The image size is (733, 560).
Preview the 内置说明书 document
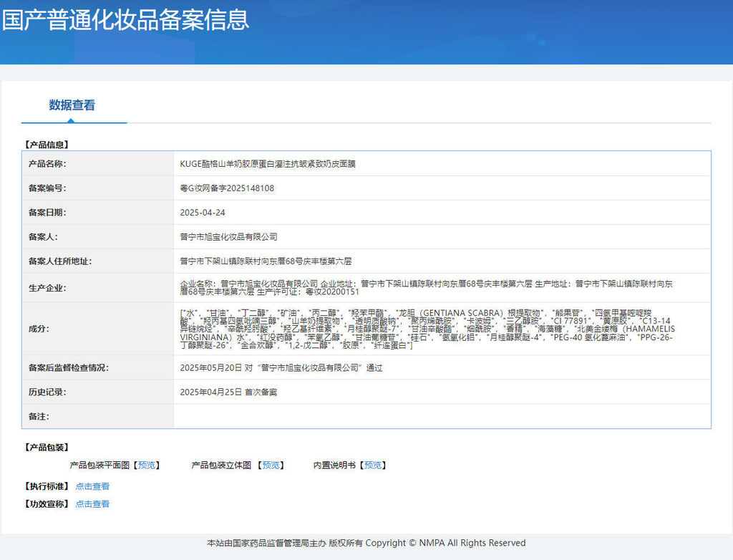point(372,465)
